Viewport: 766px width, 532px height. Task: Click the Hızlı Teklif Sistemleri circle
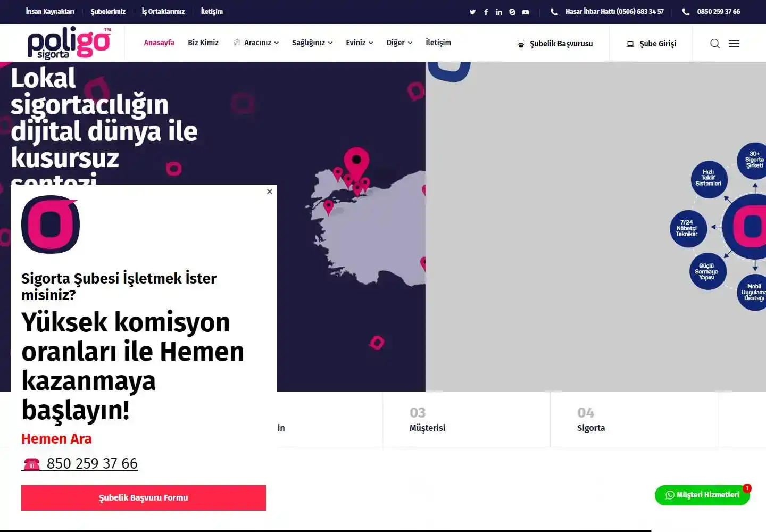click(709, 179)
